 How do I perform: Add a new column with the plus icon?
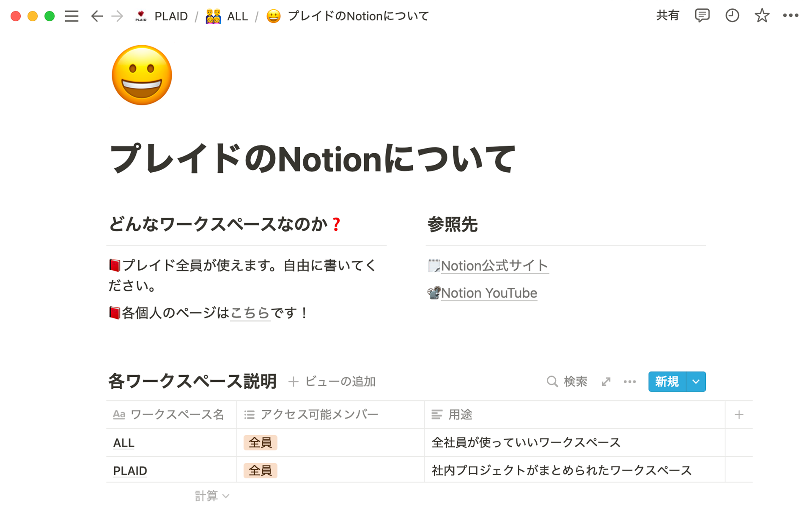tap(739, 415)
